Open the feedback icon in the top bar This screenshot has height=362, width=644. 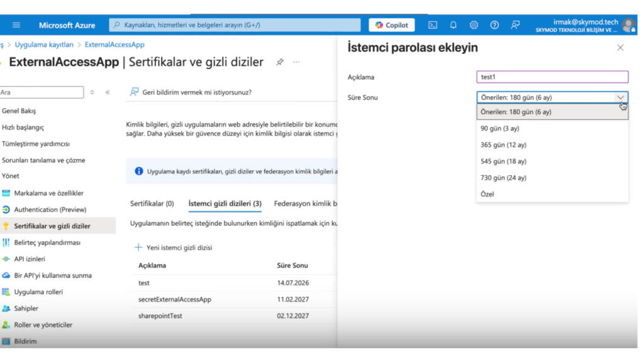tap(515, 25)
